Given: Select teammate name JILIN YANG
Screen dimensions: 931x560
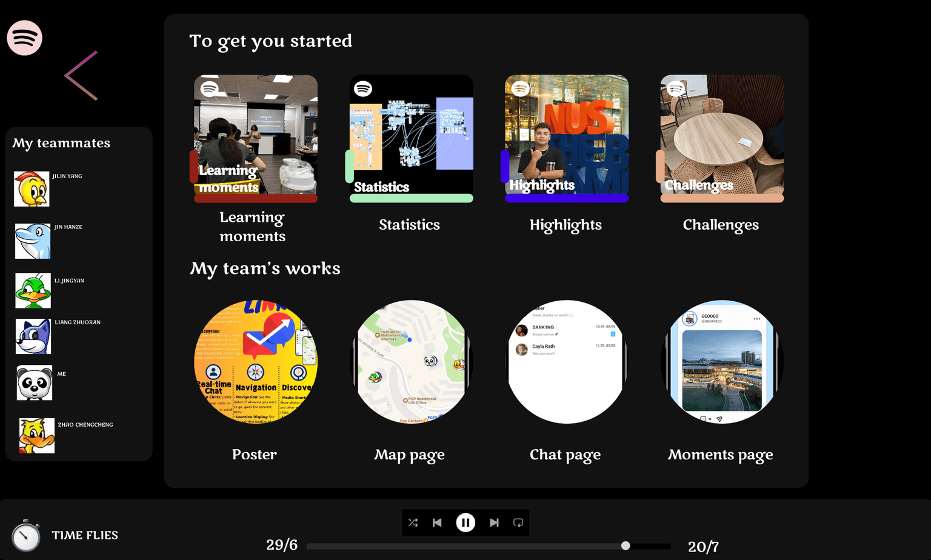Looking at the screenshot, I should click(67, 176).
